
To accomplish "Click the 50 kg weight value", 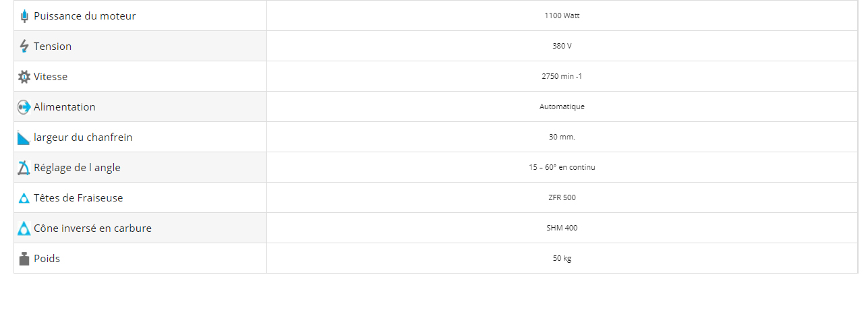I will (562, 258).
